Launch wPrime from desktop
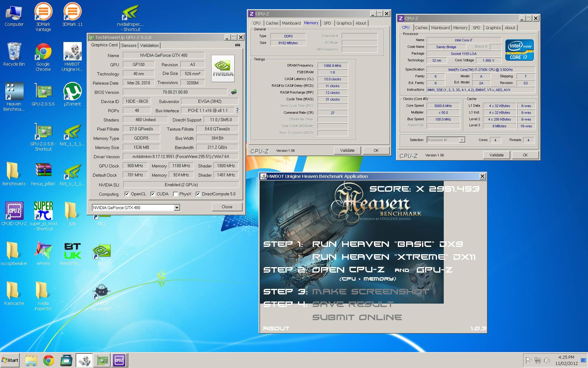The width and height of the screenshot is (588, 368). (x=43, y=254)
